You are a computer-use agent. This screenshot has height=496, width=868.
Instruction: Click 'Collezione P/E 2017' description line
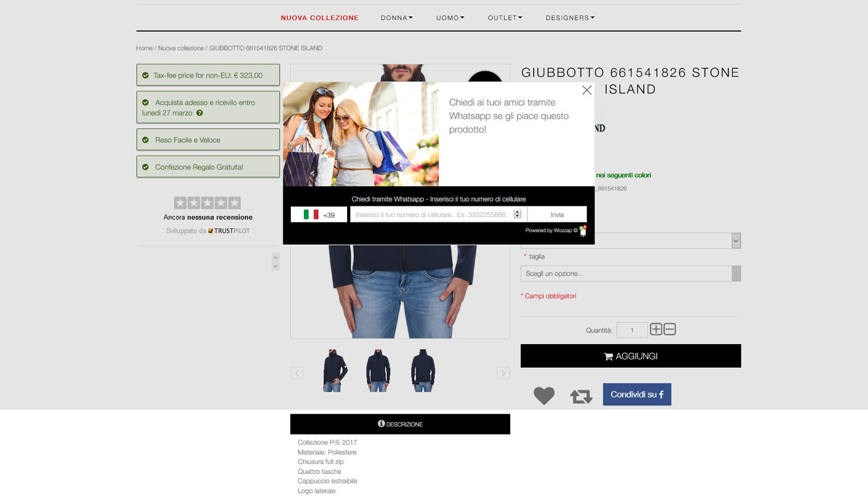point(327,443)
